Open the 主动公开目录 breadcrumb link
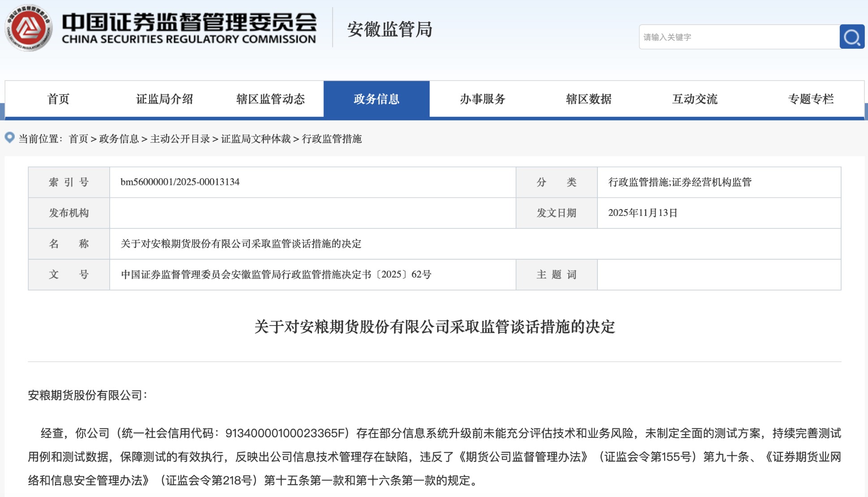 point(180,139)
